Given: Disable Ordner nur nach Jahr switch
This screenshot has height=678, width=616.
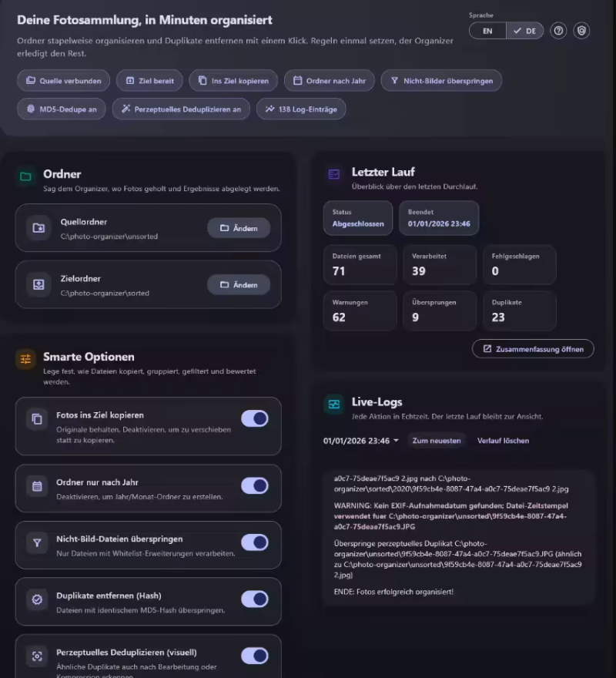Looking at the screenshot, I should click(x=255, y=485).
